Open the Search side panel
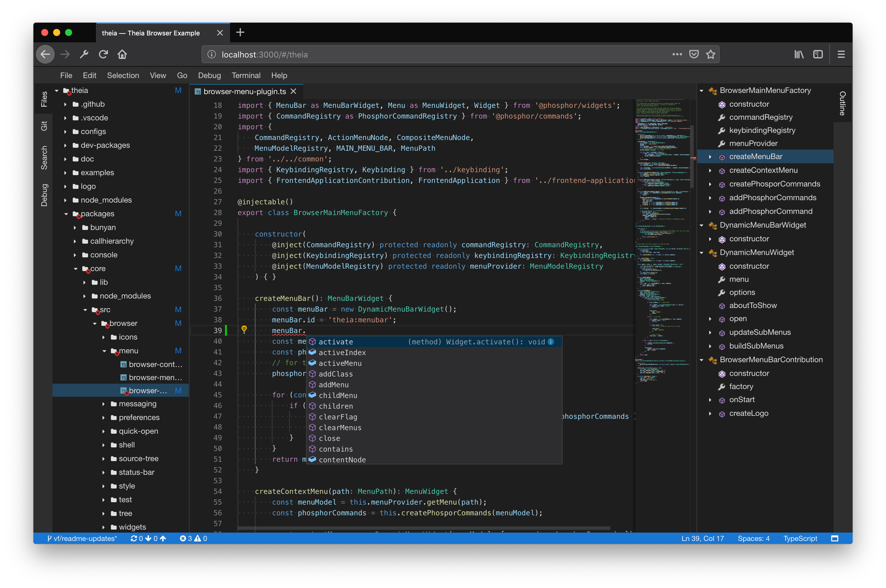 click(x=44, y=158)
